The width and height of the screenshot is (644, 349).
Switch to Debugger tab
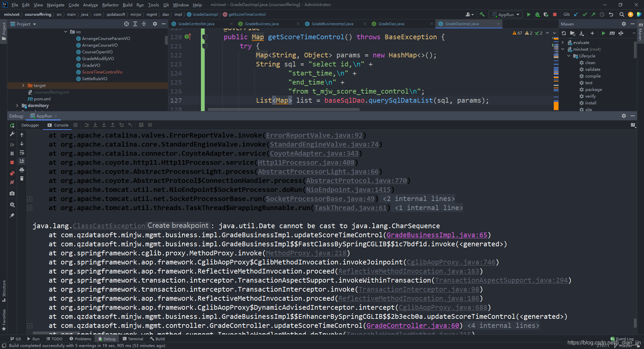(x=30, y=125)
